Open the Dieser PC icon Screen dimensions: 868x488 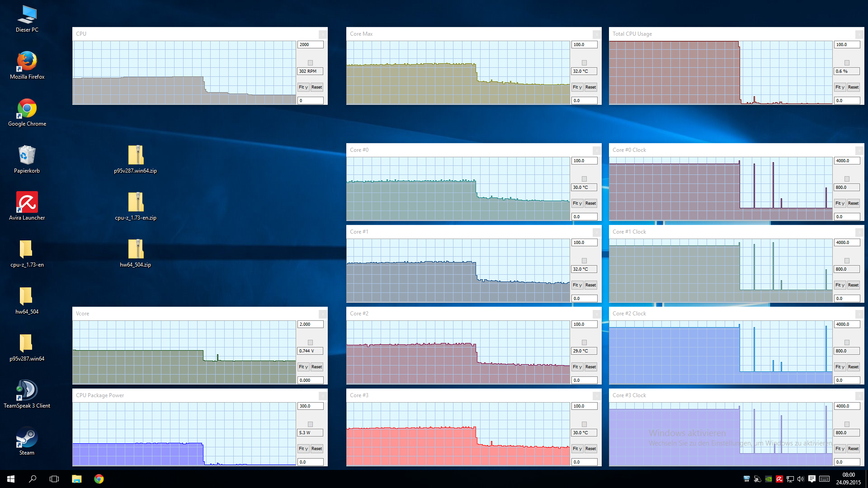(27, 15)
